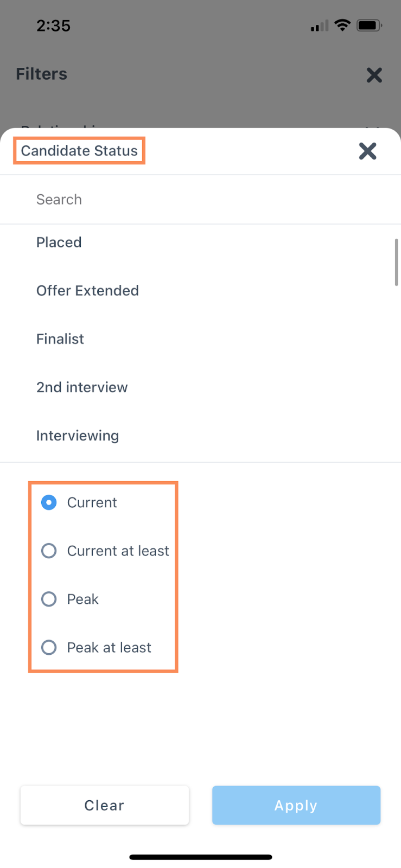Close the Filters panel
Image resolution: width=401 pixels, height=868 pixels.
374,75
